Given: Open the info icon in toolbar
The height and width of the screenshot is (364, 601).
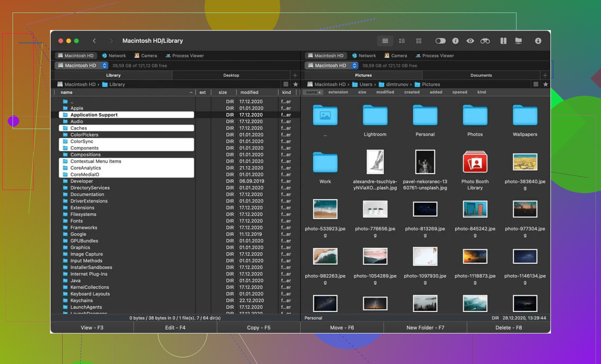Looking at the screenshot, I should click(x=455, y=41).
